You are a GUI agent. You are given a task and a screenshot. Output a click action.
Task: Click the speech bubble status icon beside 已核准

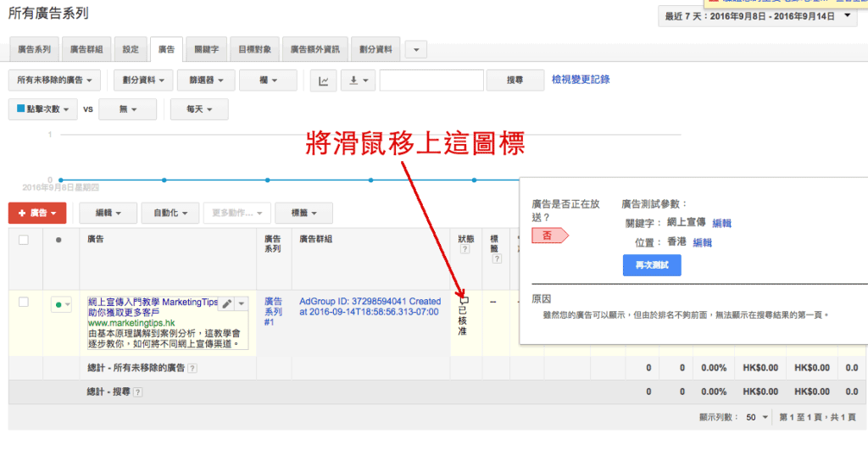coord(464,300)
